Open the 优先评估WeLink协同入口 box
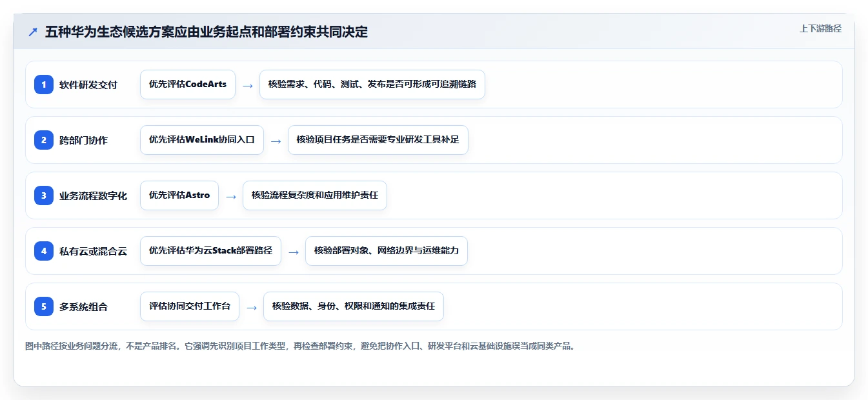Viewport: 868px width, 400px height. pos(202,139)
